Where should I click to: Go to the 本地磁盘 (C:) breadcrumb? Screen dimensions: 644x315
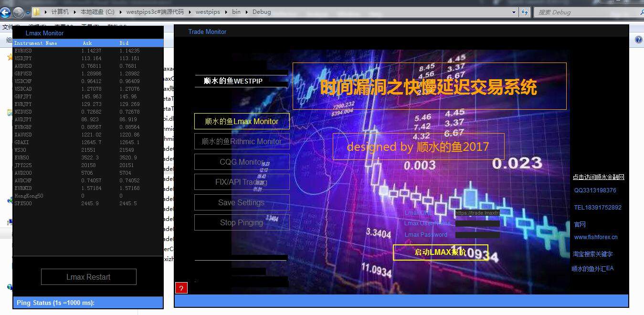[98, 12]
